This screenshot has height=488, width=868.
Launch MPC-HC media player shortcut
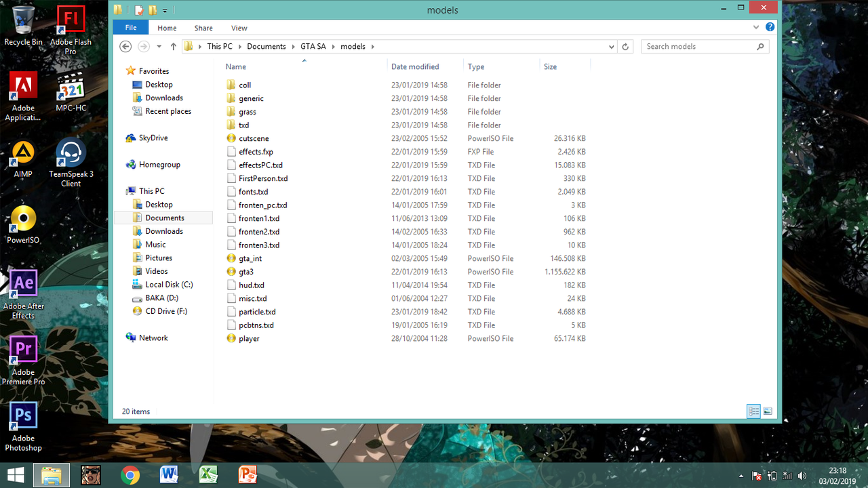71,92
